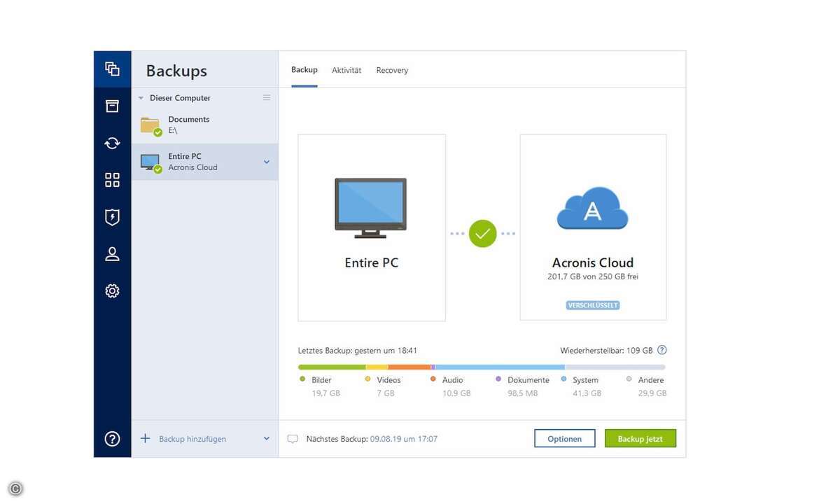Screen dimensions: 840x504
Task: Click the Bilder legend entry
Action: click(319, 386)
